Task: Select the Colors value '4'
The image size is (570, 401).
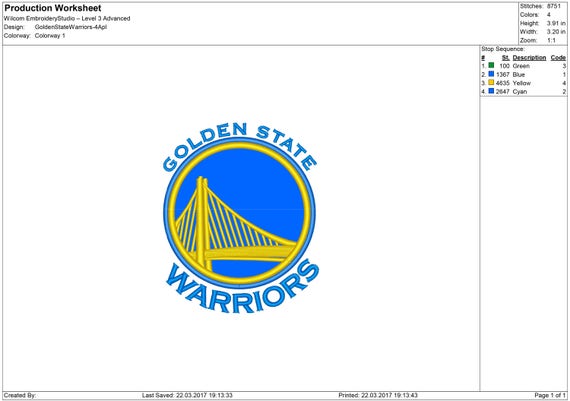Action: [549, 15]
